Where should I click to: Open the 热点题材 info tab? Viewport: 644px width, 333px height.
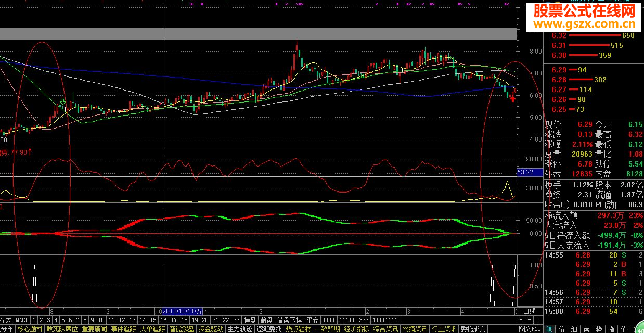pyautogui.click(x=298, y=329)
